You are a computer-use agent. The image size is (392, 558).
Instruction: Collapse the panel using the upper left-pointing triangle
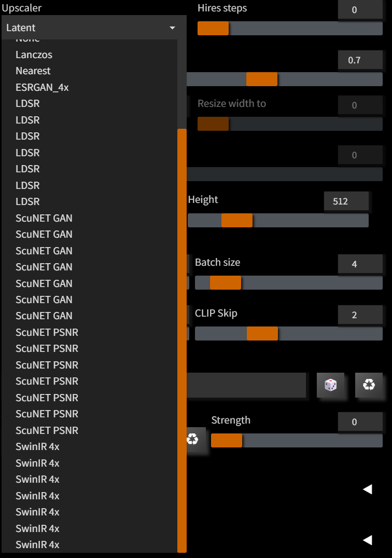click(368, 488)
